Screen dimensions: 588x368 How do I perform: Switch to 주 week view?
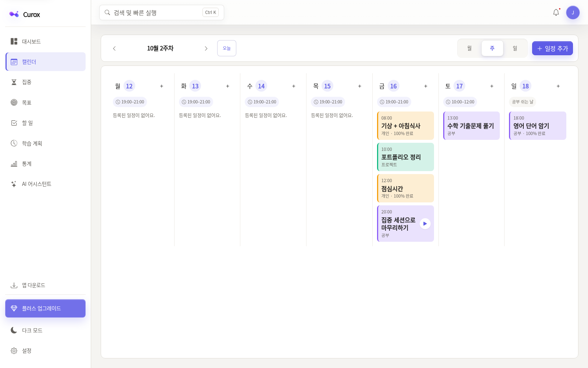(x=492, y=48)
